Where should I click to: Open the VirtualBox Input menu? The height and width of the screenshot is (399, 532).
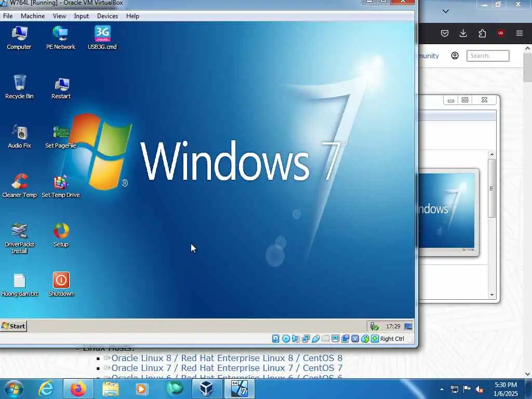(x=82, y=16)
